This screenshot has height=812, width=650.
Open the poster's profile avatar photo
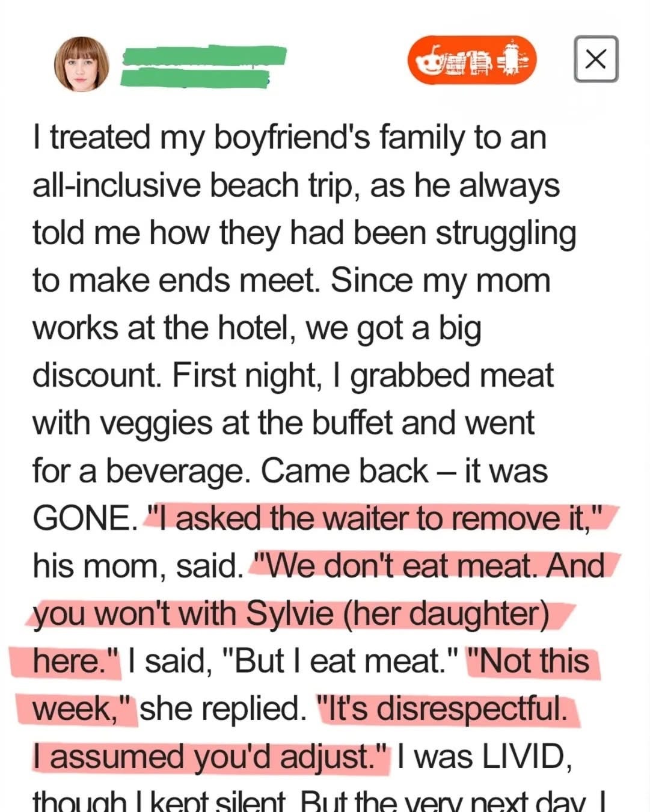(x=82, y=64)
